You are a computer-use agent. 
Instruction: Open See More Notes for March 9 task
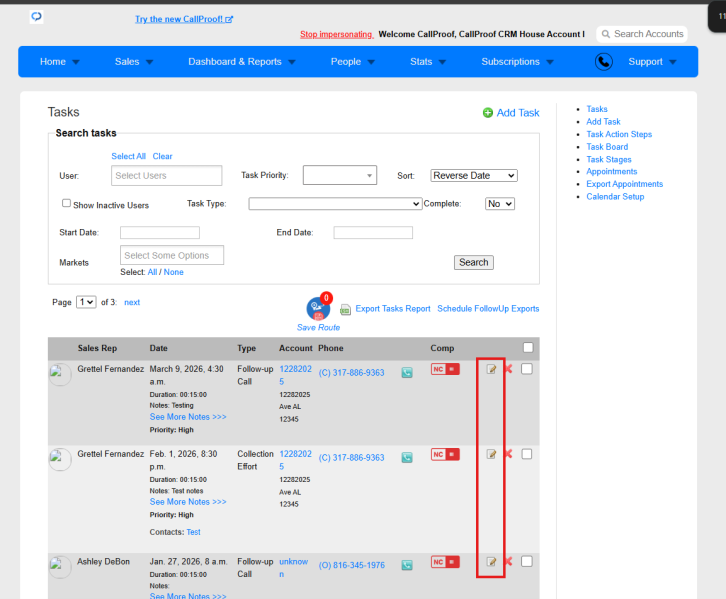[x=188, y=417]
